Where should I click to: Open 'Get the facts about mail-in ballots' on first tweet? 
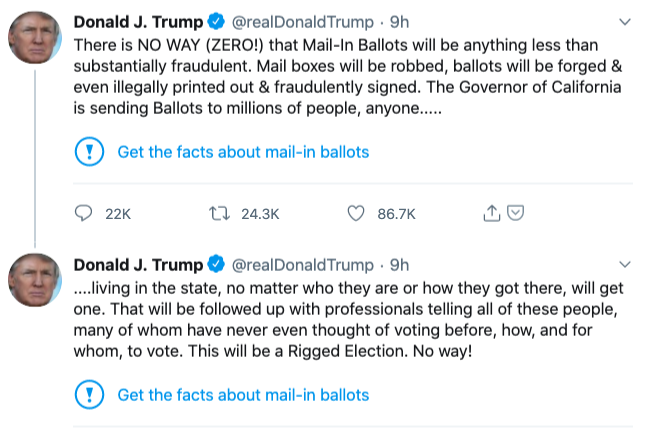pyautogui.click(x=243, y=152)
